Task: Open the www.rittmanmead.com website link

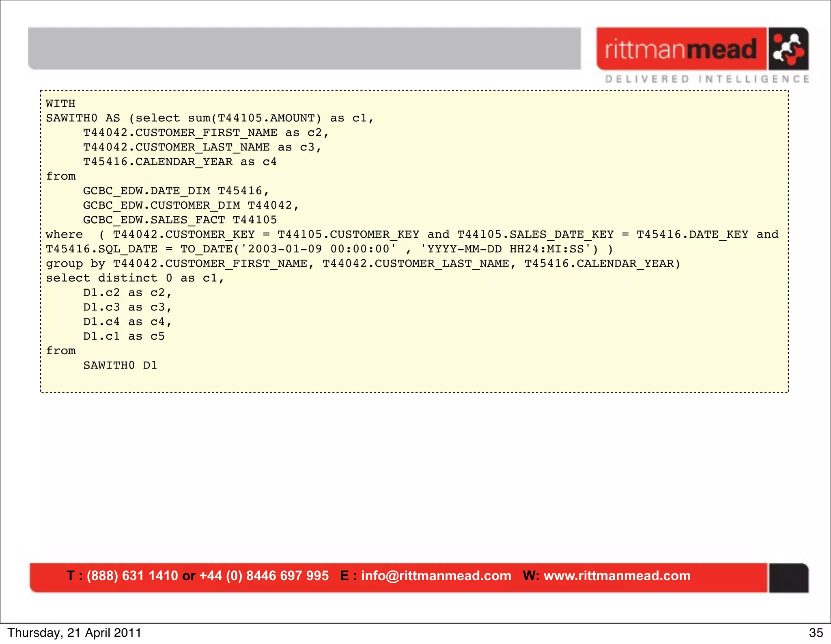Action: click(617, 575)
